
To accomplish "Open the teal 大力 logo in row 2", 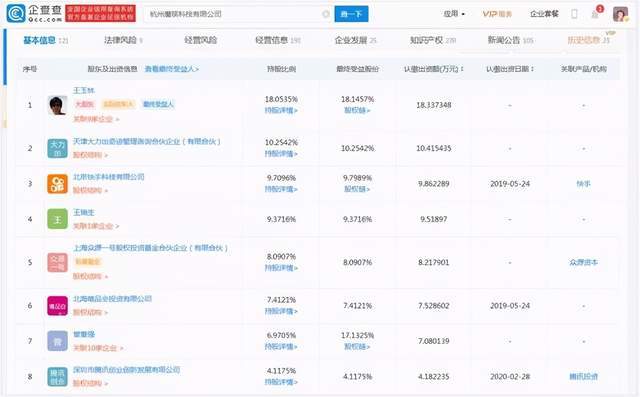I will pyautogui.click(x=57, y=148).
